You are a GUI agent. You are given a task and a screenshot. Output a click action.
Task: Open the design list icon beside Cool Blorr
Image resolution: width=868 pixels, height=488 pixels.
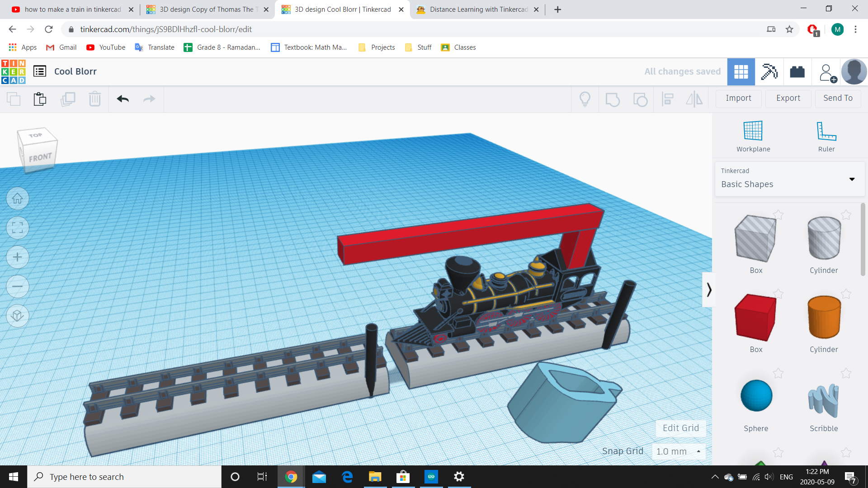(x=40, y=71)
